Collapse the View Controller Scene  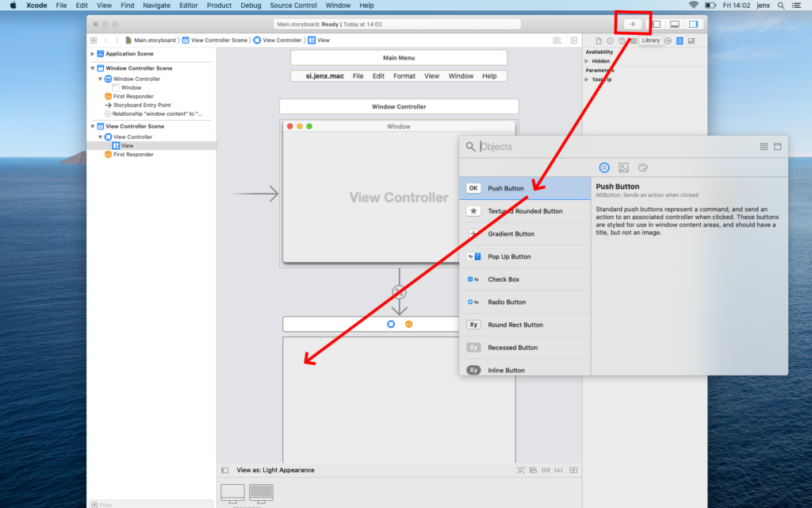coord(92,126)
